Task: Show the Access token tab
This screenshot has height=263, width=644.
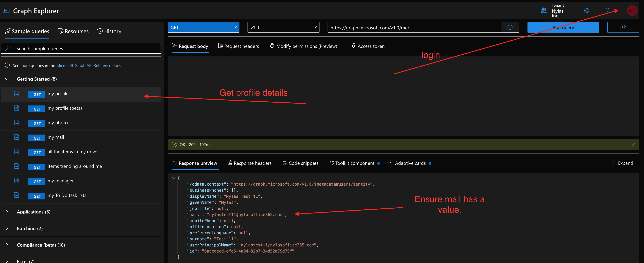Action: [368, 46]
